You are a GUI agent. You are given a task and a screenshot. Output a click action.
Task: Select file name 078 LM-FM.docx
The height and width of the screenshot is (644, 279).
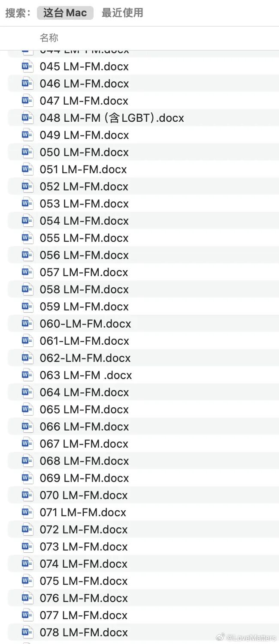pos(84,632)
